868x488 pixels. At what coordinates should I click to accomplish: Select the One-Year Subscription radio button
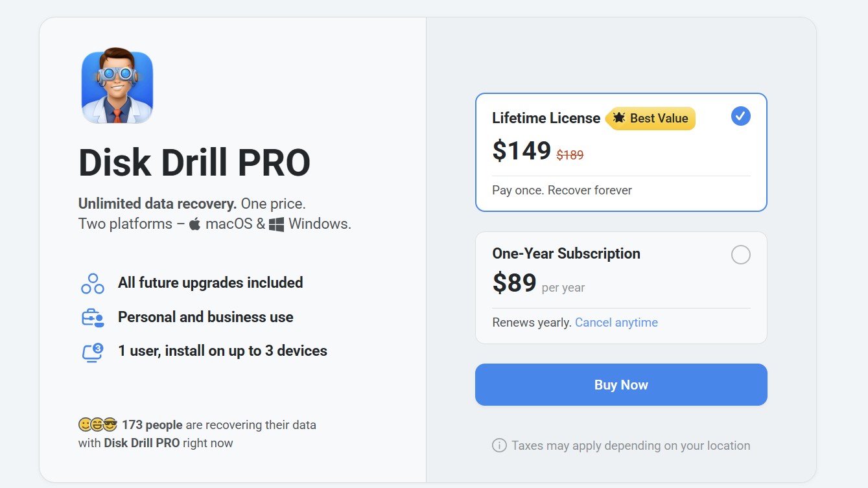(x=740, y=255)
